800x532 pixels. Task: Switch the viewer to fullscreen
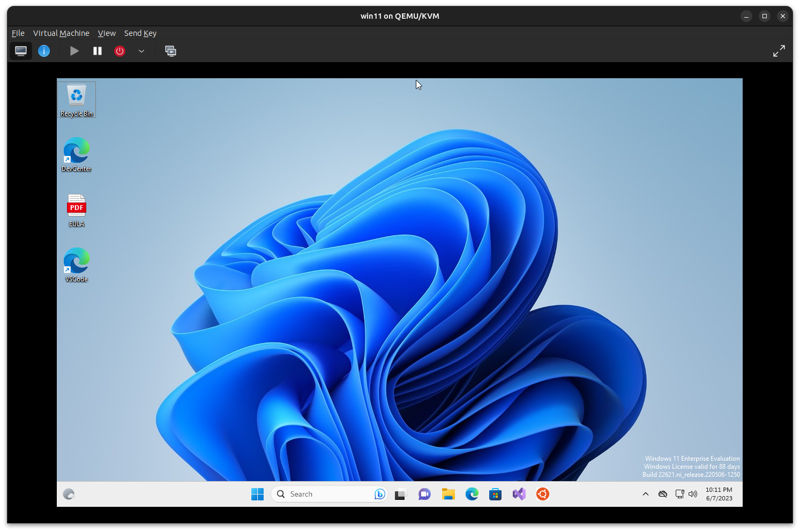pyautogui.click(x=779, y=51)
